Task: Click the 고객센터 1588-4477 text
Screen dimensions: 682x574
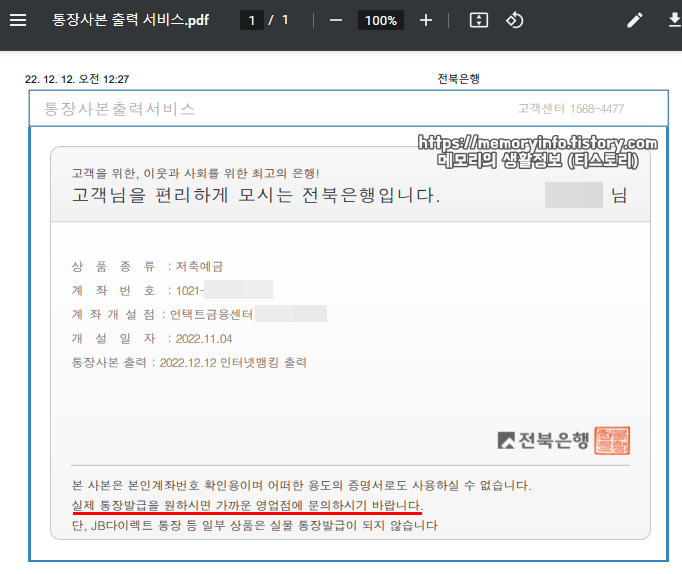Action: click(x=571, y=108)
